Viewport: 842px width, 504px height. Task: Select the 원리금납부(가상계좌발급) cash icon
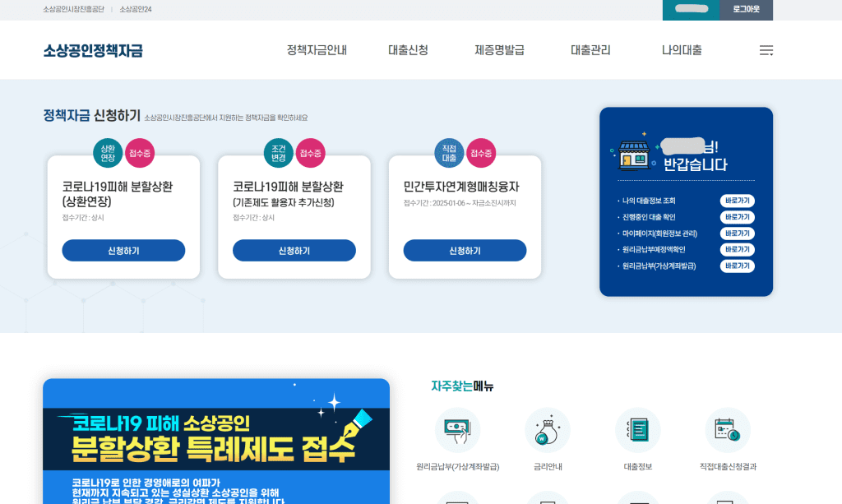pos(458,428)
